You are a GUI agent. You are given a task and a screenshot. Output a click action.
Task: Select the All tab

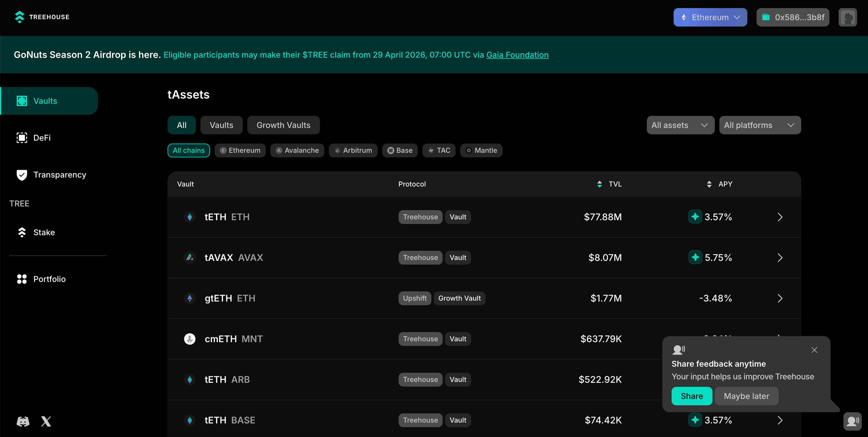[x=182, y=125]
